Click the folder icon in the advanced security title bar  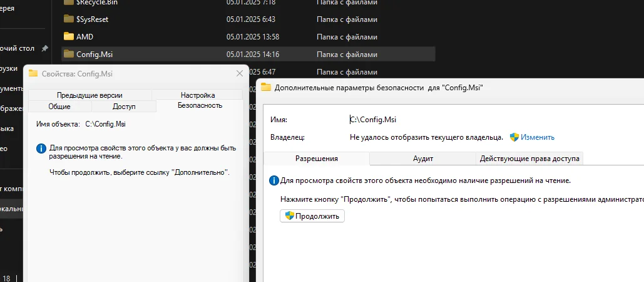click(x=266, y=87)
